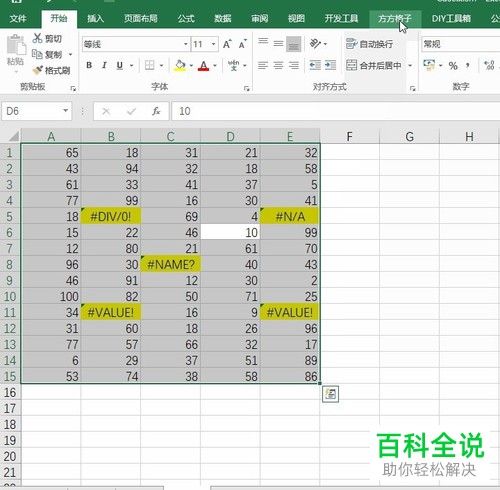Screen dimensions: 500x490
Task: Open the clipboard pane launcher
Action: (x=73, y=88)
